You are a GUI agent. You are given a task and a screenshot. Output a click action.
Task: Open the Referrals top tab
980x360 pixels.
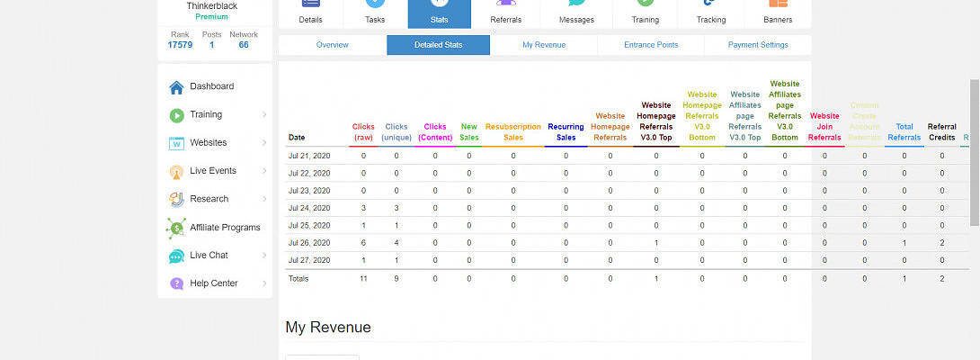505,13
